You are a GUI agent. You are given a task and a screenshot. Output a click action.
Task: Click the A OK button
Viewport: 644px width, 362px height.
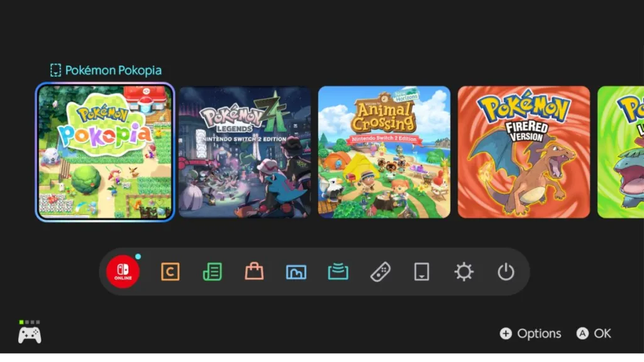[x=594, y=334]
